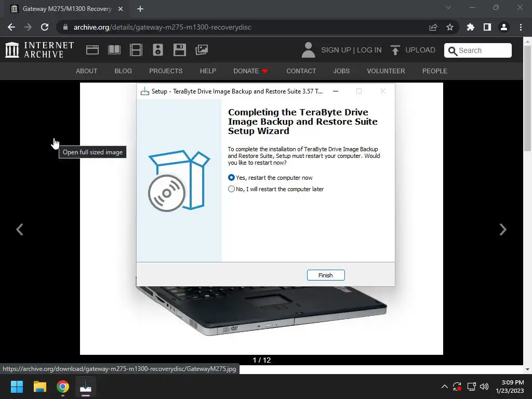Open the Chrome three-dot menu
532x399 pixels.
pyautogui.click(x=521, y=27)
